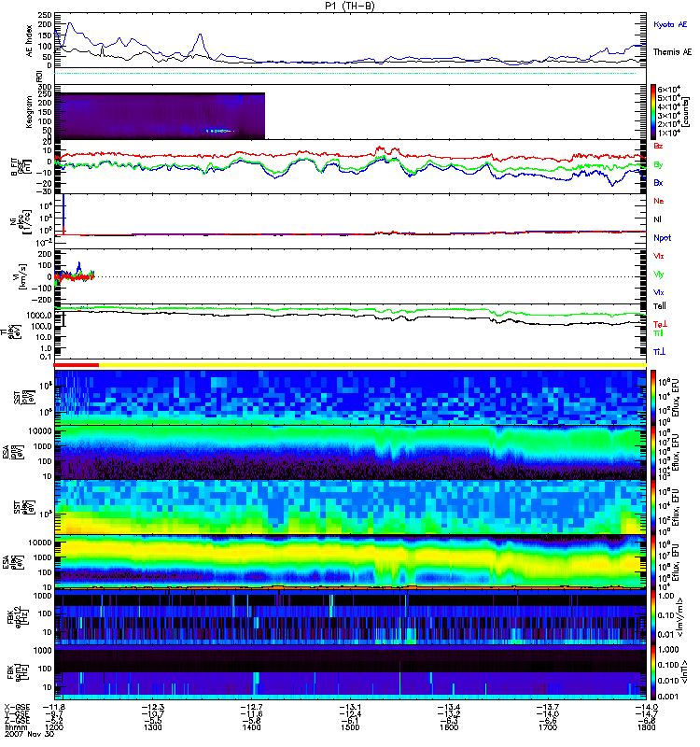
Task: Click the red segment of the status bar
Action: [x=77, y=365]
